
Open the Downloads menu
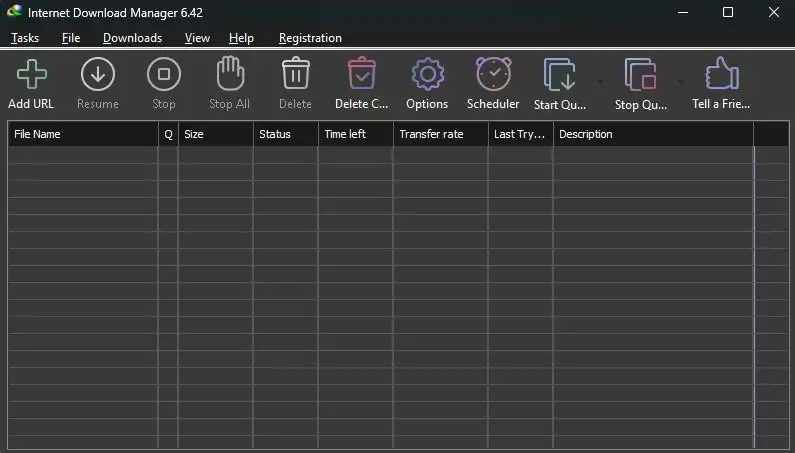pyautogui.click(x=132, y=38)
